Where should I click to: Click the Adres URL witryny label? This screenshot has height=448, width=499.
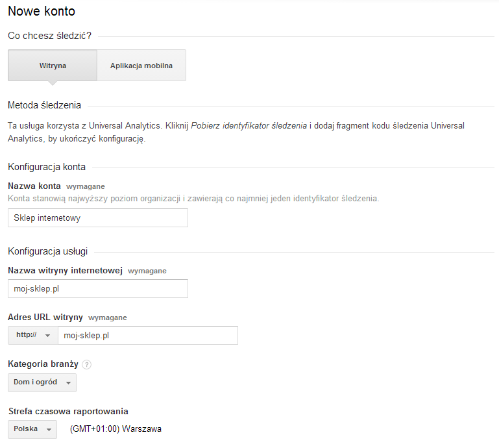coord(45,317)
